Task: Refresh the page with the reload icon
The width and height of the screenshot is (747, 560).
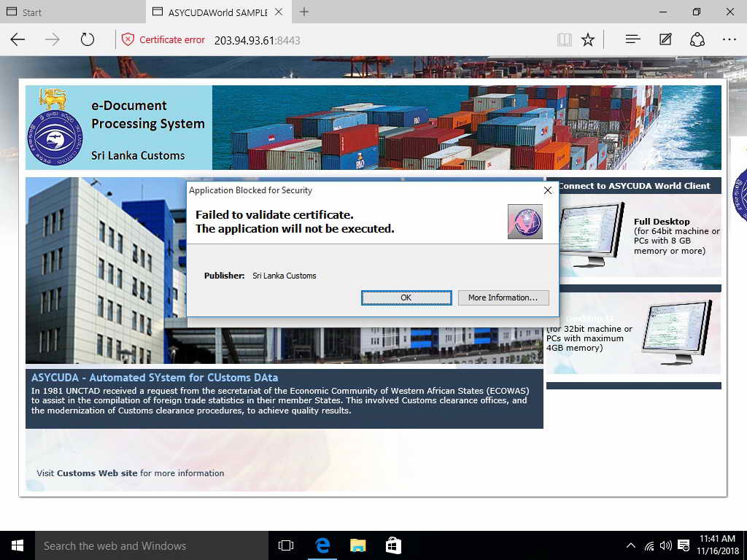Action: tap(88, 39)
